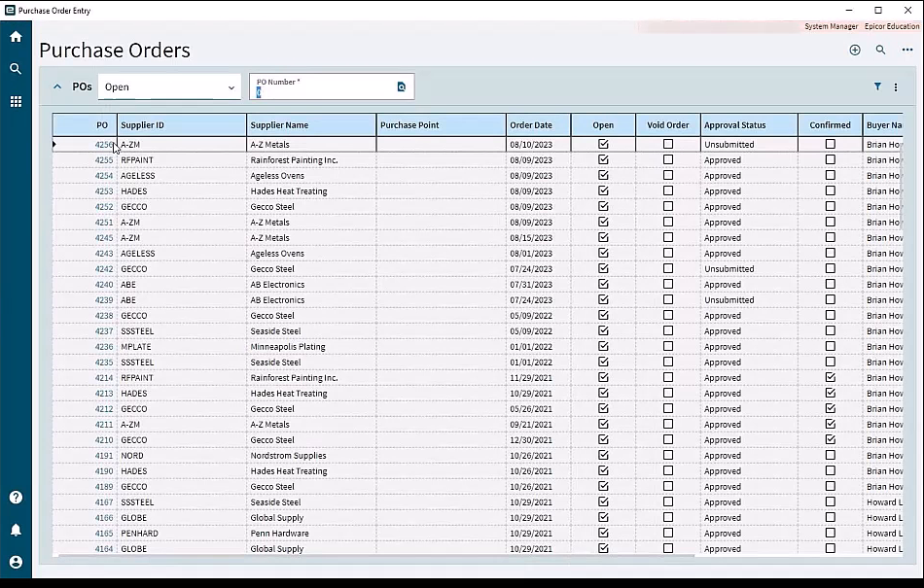Image resolution: width=924 pixels, height=588 pixels.
Task: Click the horizontal scrollbar below the grid
Action: click(x=376, y=554)
